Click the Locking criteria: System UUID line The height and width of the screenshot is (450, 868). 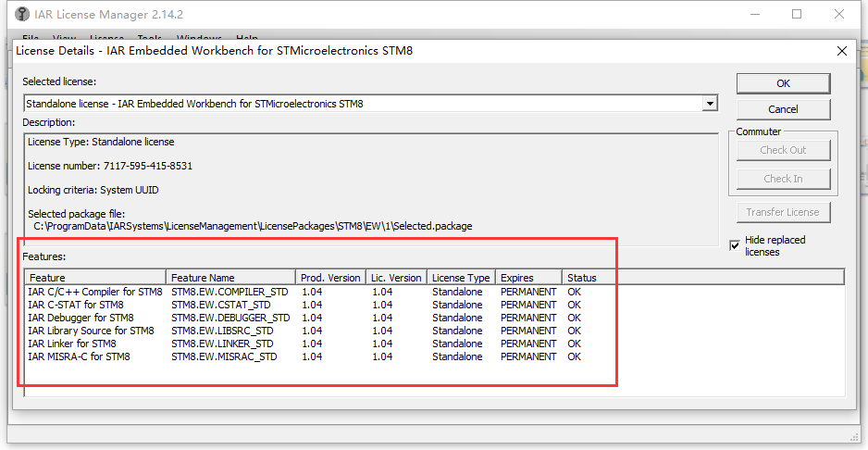[x=93, y=190]
